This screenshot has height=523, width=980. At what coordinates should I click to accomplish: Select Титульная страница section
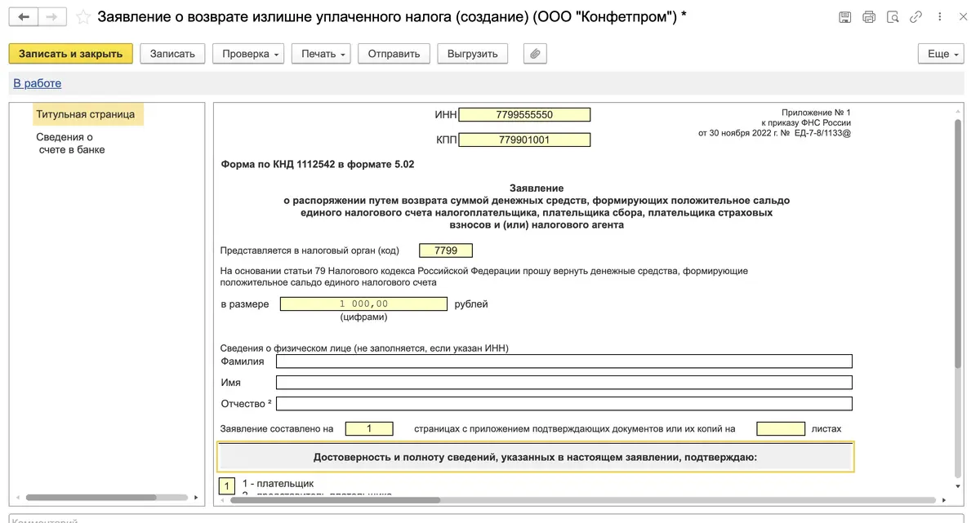click(86, 114)
